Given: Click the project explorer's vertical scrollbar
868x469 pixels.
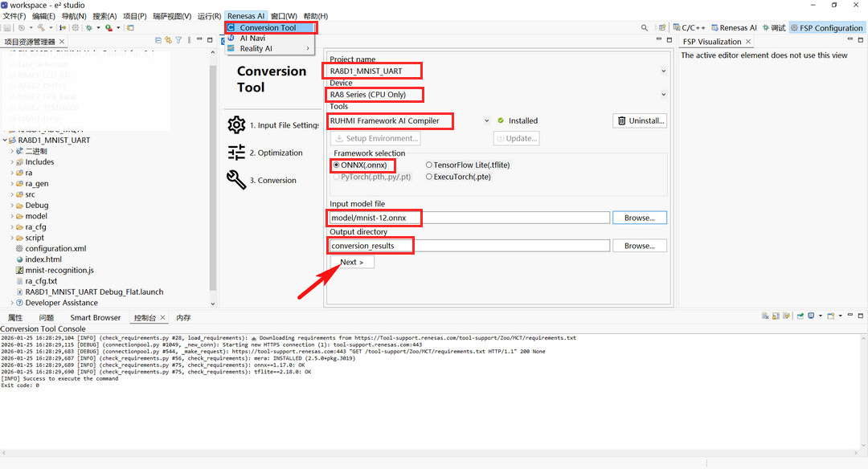Looking at the screenshot, I should click(x=213, y=177).
